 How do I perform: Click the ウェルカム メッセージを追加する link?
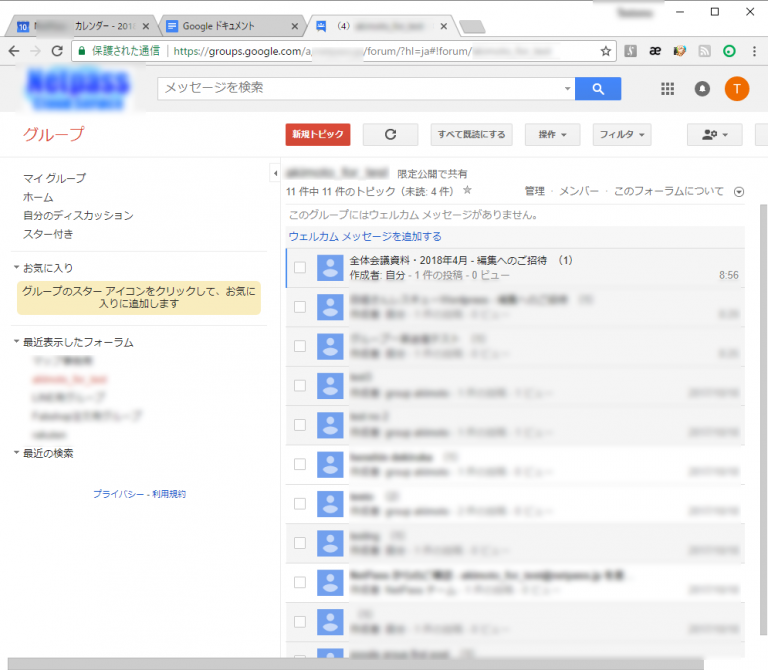365,237
